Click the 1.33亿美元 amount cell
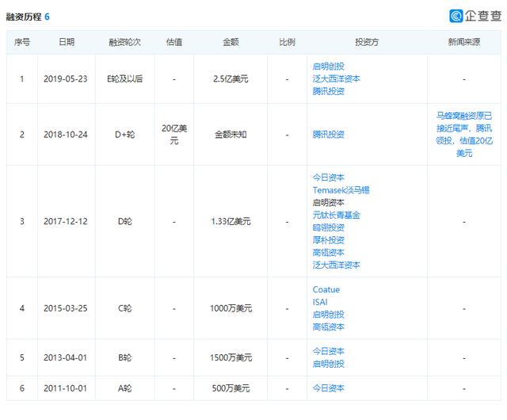This screenshot has height=420, width=507. tap(231, 221)
